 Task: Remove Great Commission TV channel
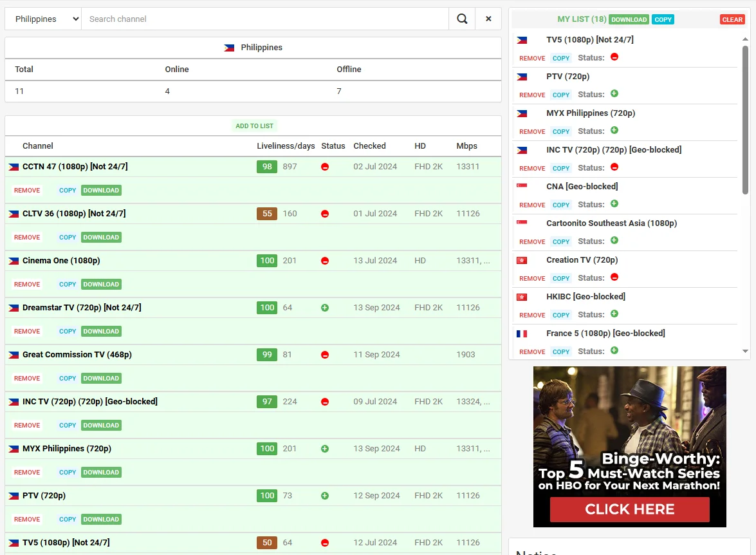(27, 379)
